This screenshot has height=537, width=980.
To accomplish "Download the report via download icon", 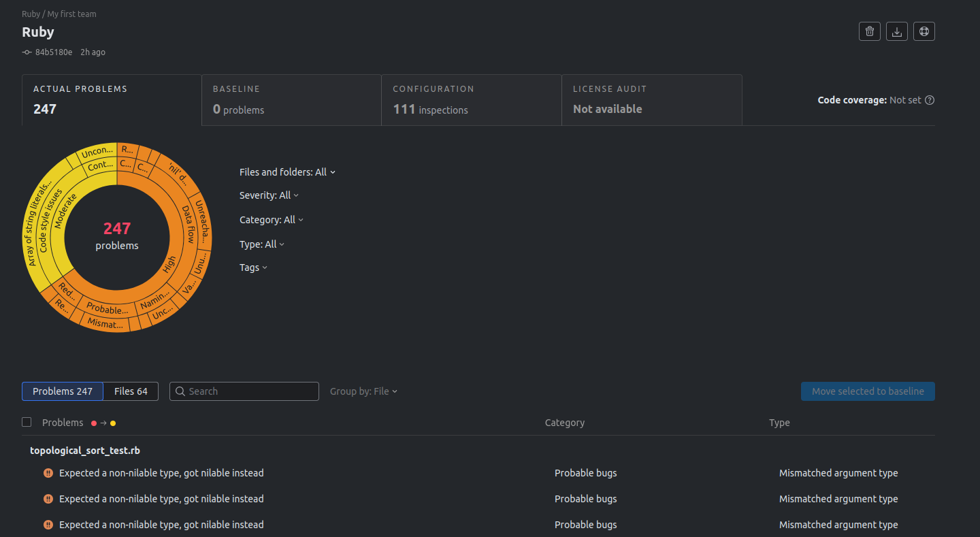I will pyautogui.click(x=897, y=31).
